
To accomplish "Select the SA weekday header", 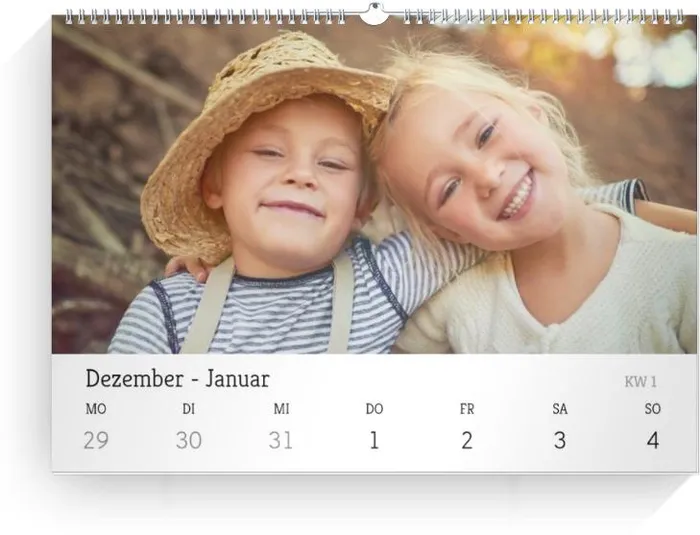I will pos(560,409).
